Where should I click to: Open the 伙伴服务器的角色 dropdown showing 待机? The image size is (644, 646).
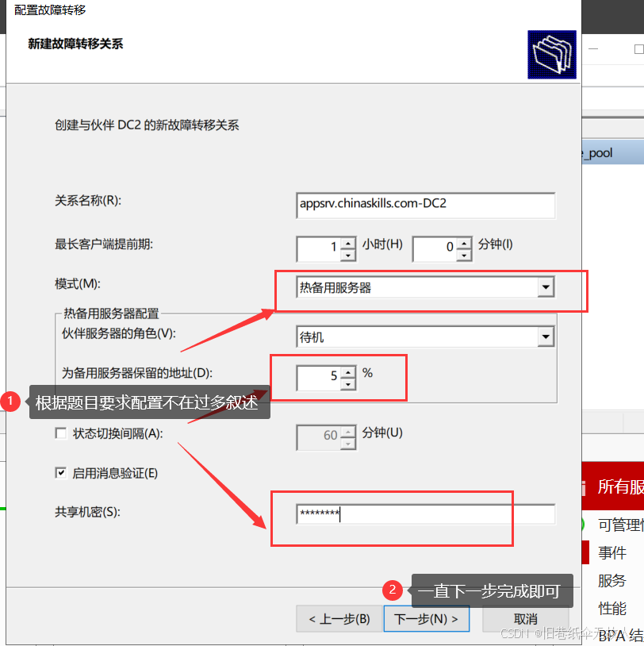pyautogui.click(x=546, y=336)
